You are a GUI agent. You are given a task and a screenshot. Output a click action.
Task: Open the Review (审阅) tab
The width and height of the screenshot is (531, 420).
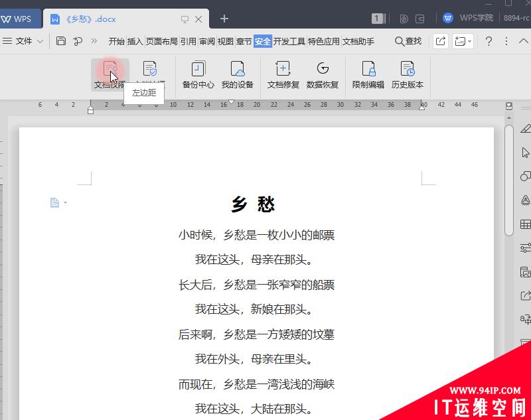coord(207,41)
